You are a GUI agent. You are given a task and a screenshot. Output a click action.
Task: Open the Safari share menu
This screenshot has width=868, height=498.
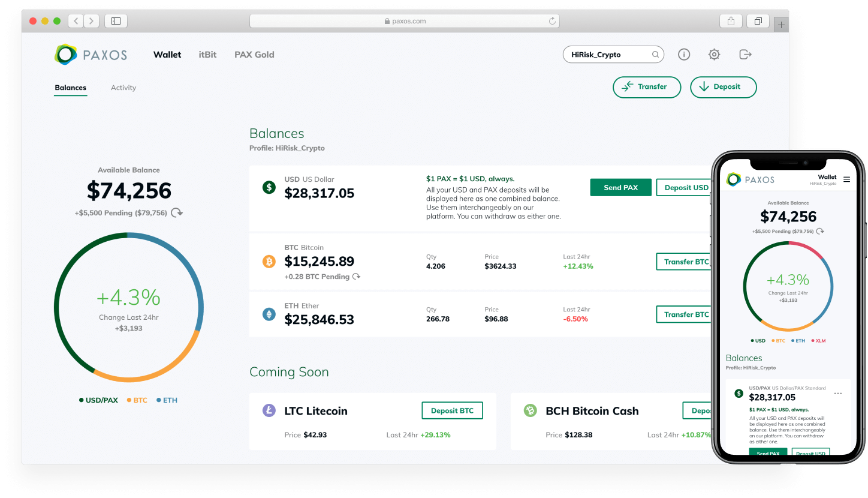point(731,21)
